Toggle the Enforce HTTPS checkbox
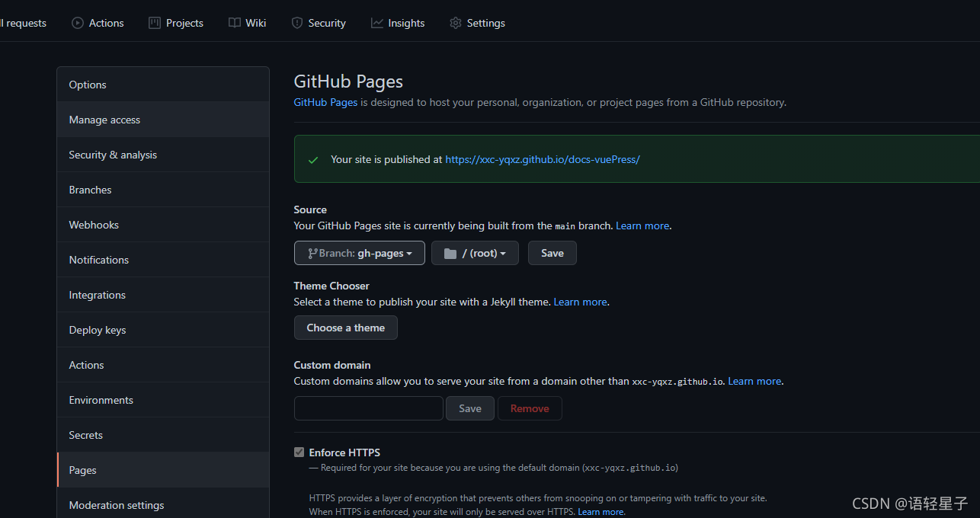This screenshot has height=518, width=980. point(299,452)
